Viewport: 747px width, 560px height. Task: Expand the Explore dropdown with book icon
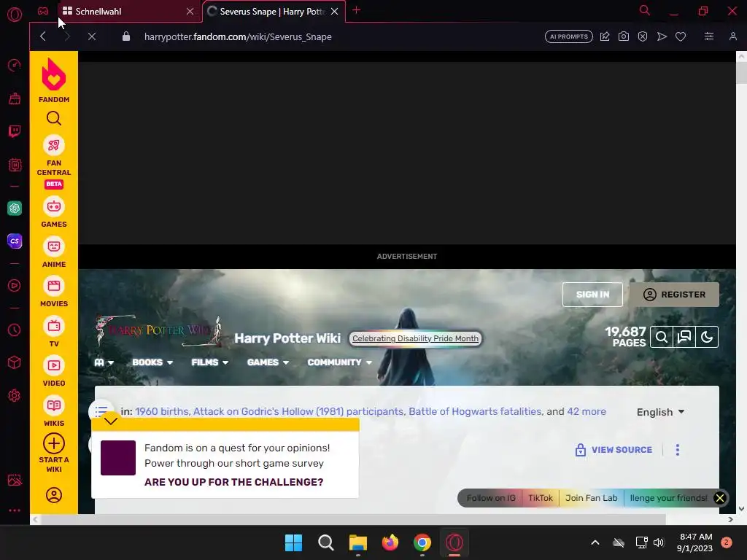point(104,362)
